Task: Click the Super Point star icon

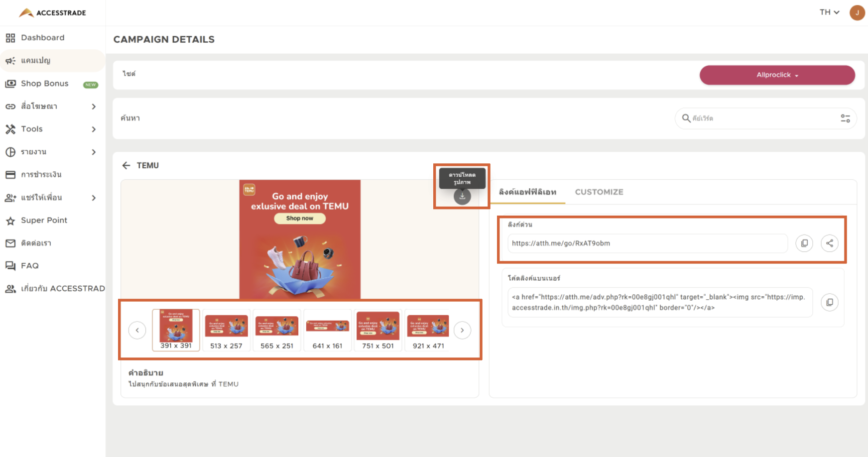Action: [10, 221]
